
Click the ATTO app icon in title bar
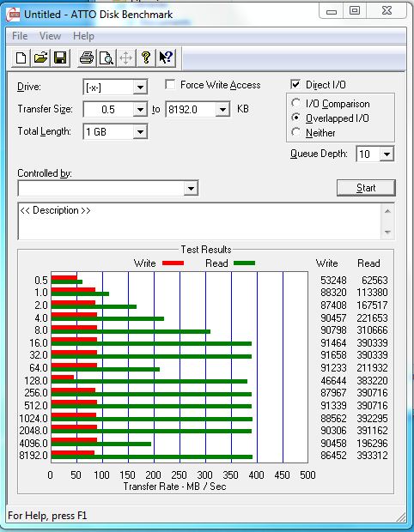[13, 15]
